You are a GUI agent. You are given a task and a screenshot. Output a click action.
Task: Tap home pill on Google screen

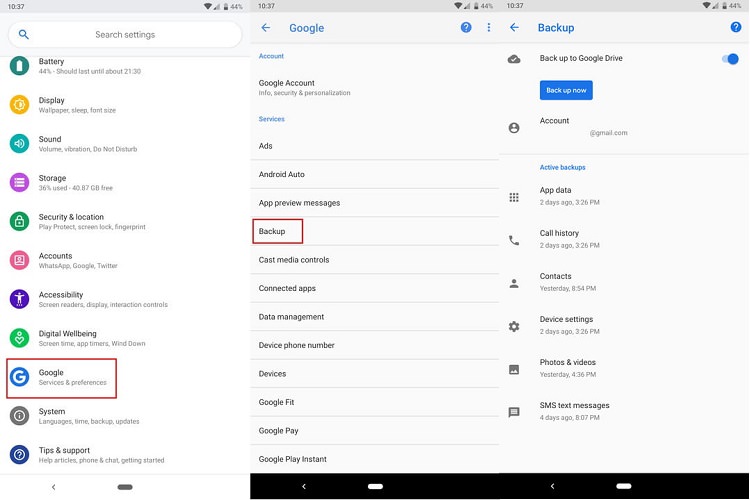pos(375,487)
